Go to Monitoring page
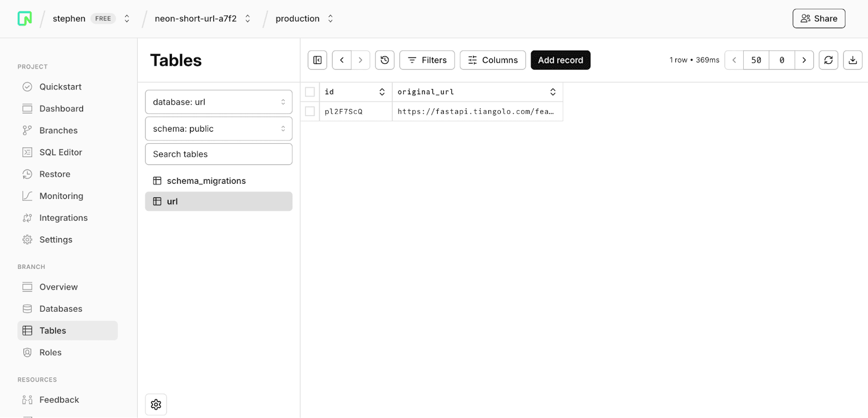This screenshot has width=868, height=418. (x=61, y=196)
